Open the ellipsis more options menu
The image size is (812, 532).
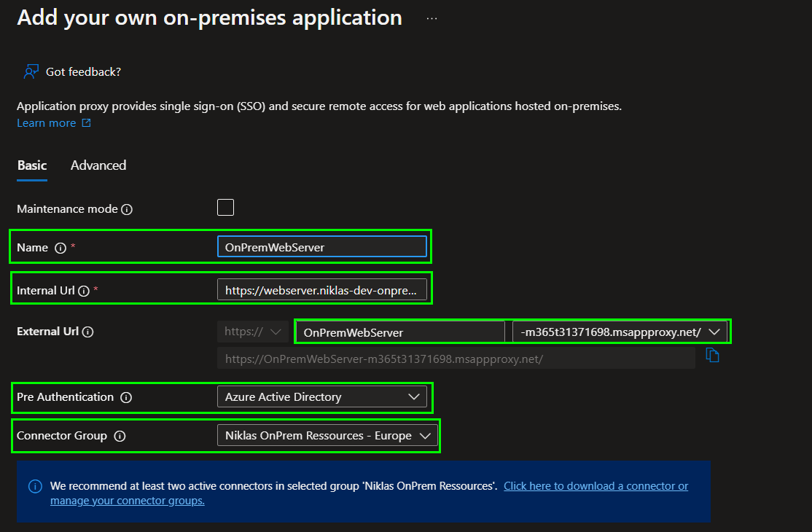[432, 18]
